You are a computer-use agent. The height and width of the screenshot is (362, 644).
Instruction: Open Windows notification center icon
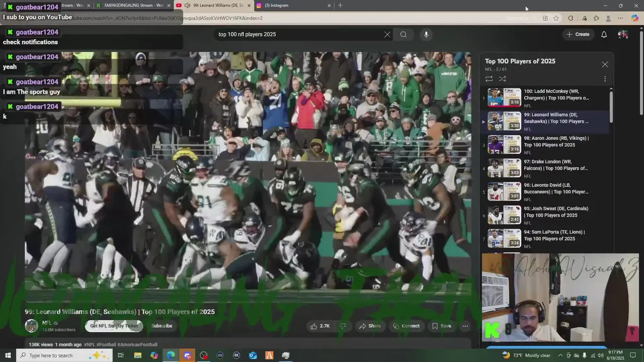[633, 355]
